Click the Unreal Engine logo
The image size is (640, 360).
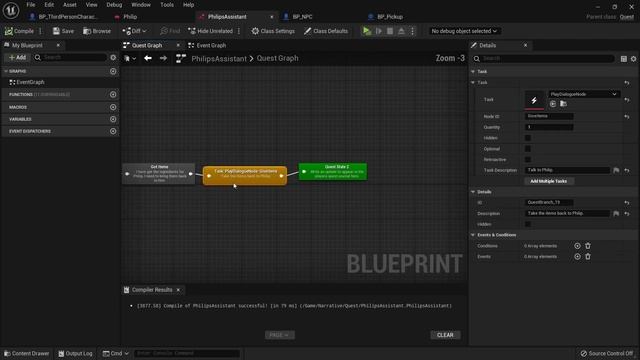coord(11,10)
